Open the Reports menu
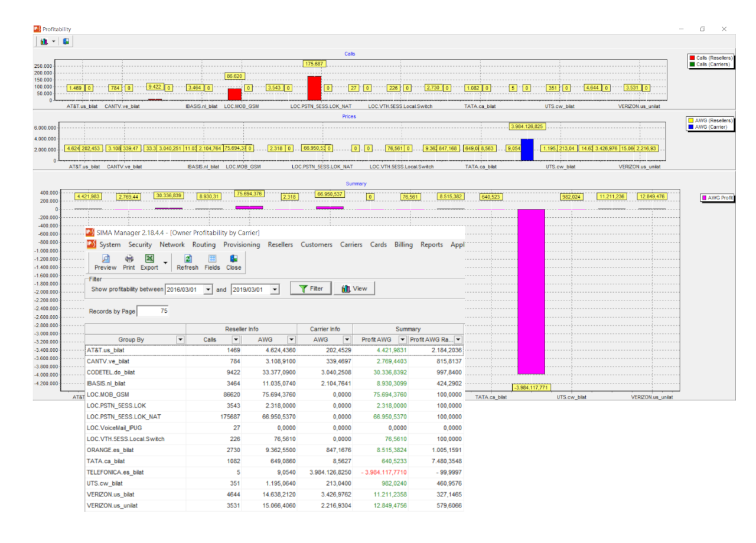The height and width of the screenshot is (543, 756). [432, 244]
